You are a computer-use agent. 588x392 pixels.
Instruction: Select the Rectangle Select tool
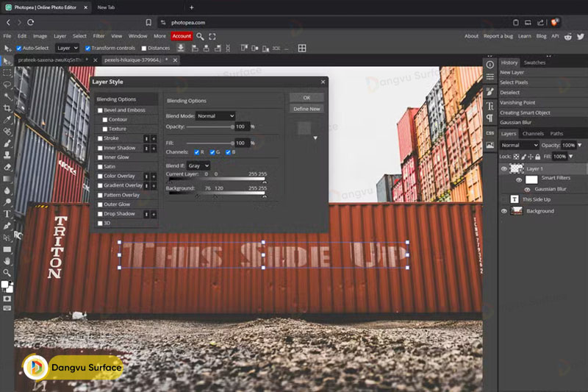tap(7, 73)
